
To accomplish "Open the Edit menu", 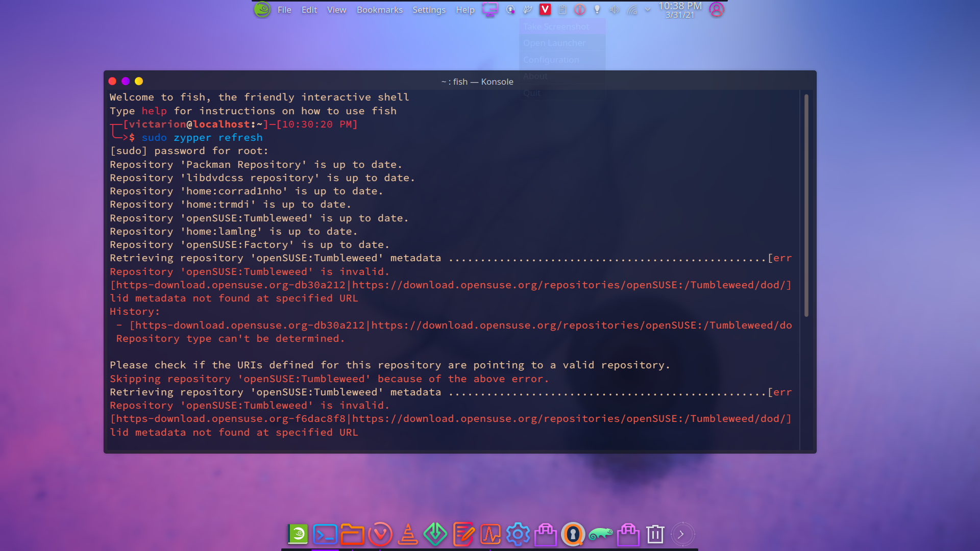I will pos(309,10).
